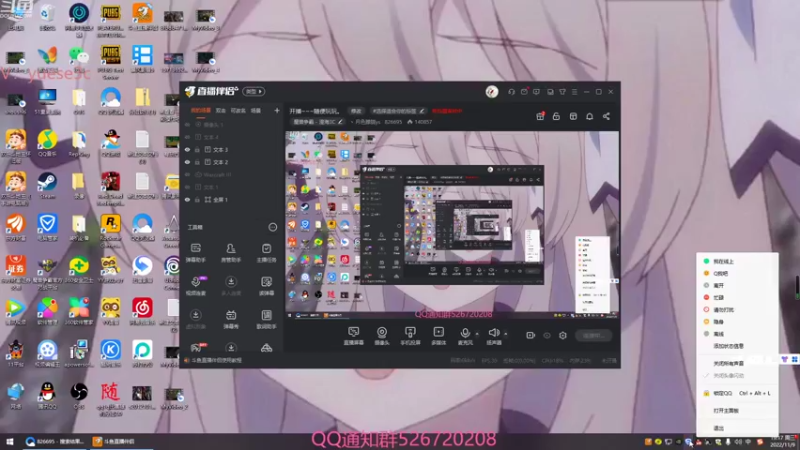Edit the stream tag selection pill
The image size is (800, 450).
(397, 111)
